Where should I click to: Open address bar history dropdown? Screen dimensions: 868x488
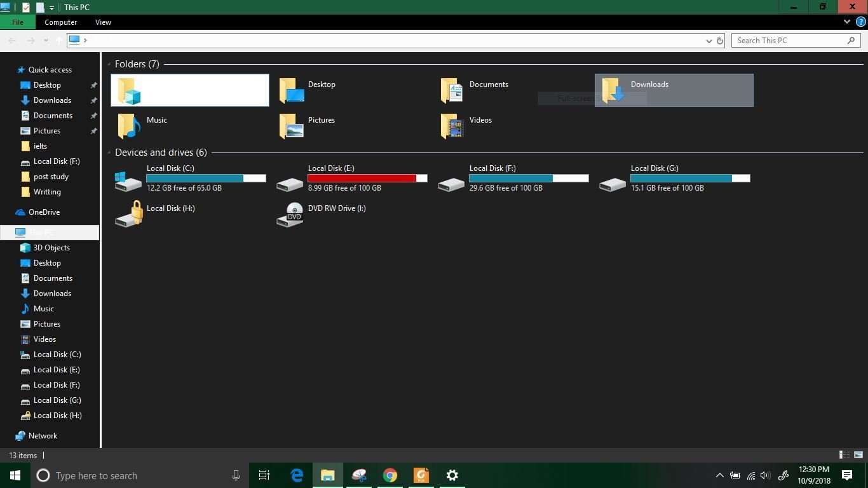pos(709,41)
